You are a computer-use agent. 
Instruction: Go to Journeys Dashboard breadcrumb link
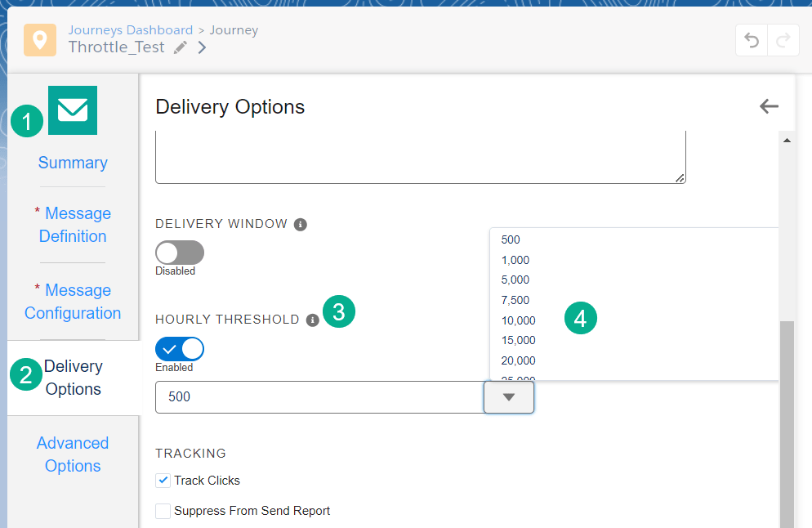[x=131, y=30]
